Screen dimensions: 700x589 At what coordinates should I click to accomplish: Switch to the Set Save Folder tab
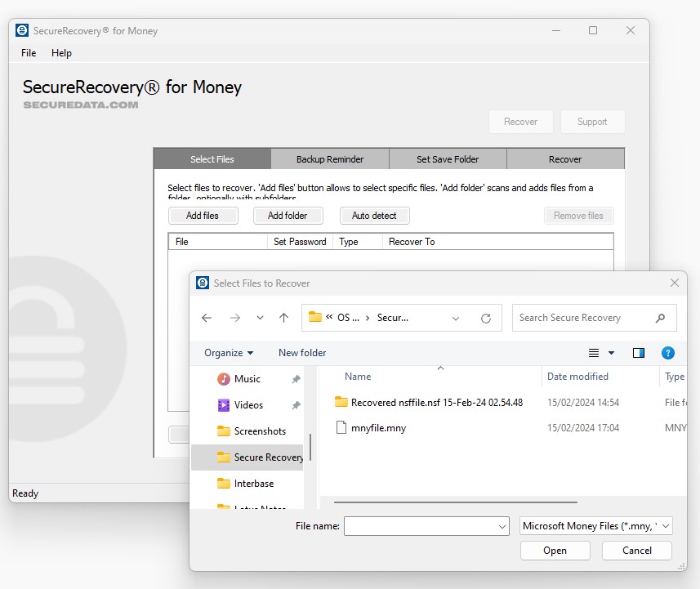tap(448, 159)
